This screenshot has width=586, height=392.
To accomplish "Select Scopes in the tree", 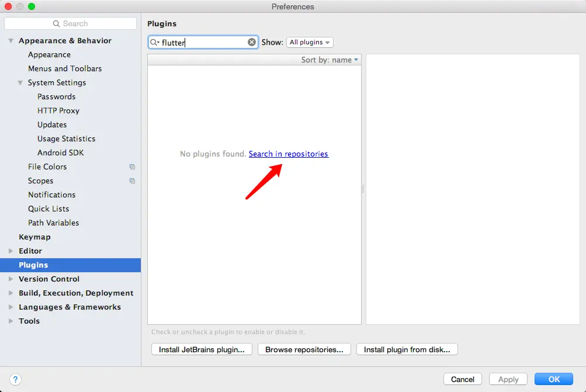I will tap(41, 181).
